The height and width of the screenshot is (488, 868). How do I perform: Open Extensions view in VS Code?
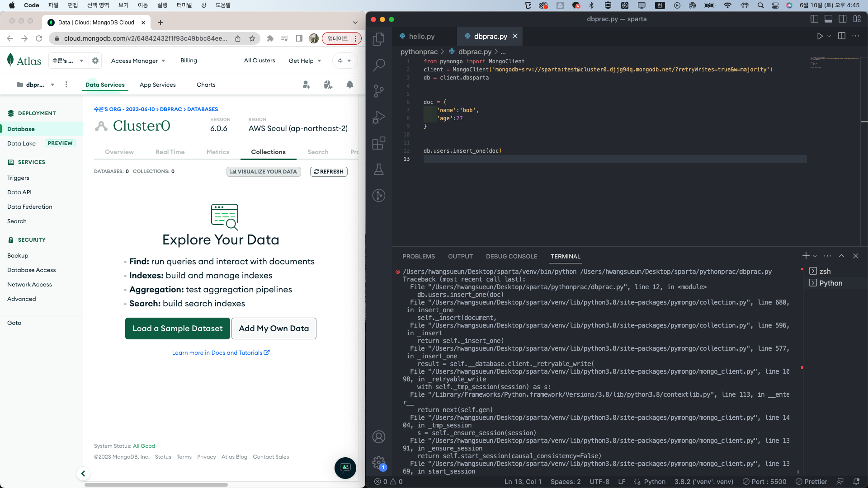click(x=379, y=143)
